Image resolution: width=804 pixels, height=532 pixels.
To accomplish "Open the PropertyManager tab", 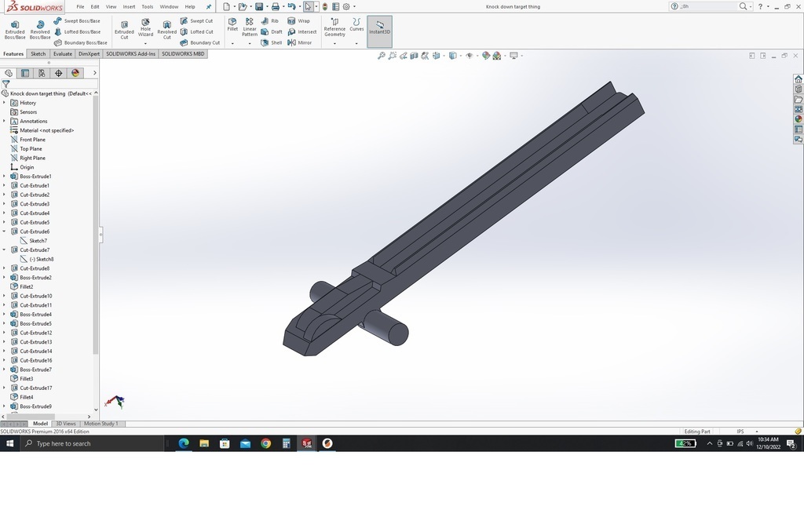I will [25, 73].
